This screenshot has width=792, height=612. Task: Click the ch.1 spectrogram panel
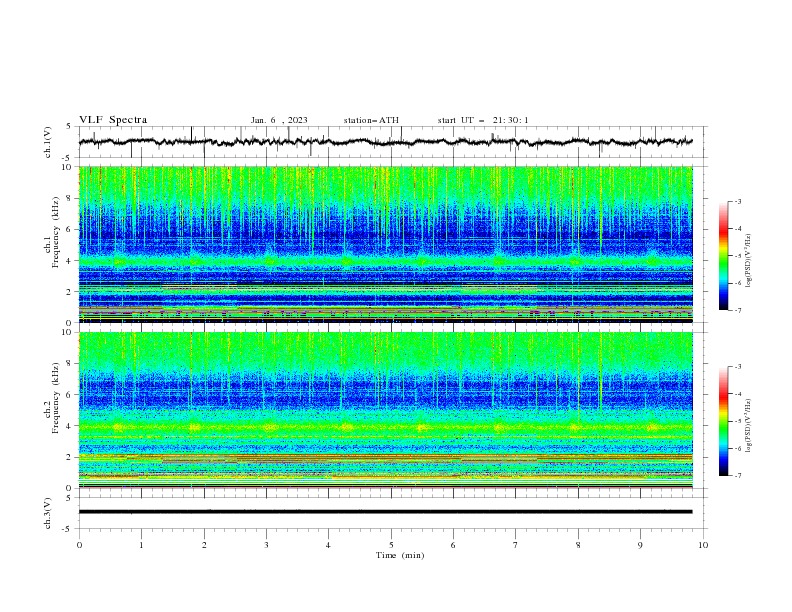pos(386,244)
